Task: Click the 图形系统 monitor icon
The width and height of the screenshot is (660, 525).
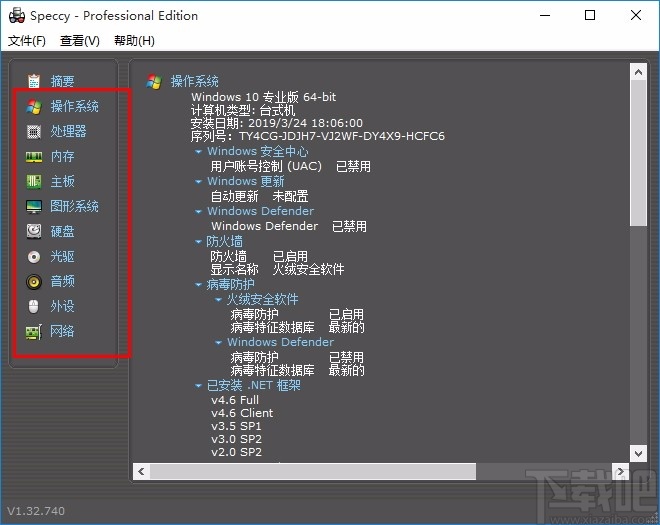Action: (x=34, y=206)
